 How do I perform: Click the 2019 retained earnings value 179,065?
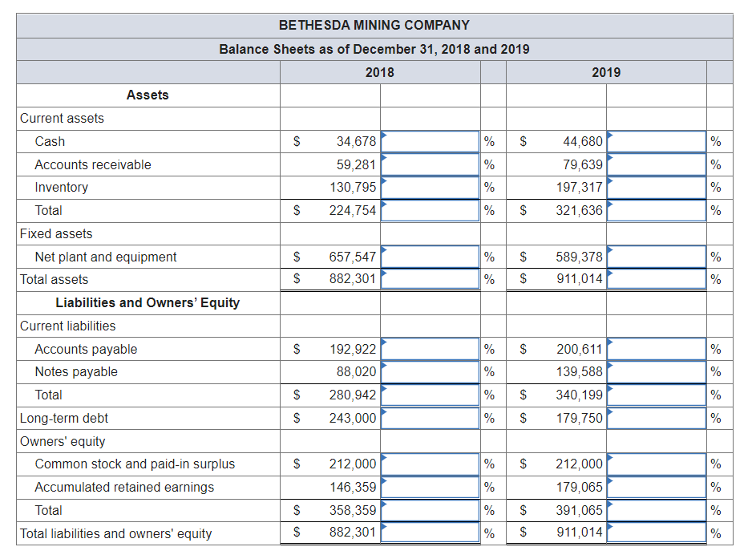click(580, 487)
